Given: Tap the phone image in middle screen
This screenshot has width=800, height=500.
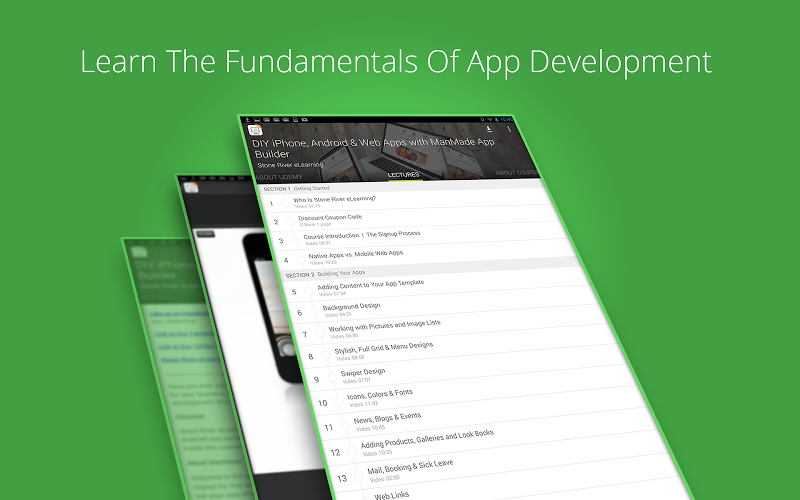Looking at the screenshot, I should pyautogui.click(x=273, y=306).
